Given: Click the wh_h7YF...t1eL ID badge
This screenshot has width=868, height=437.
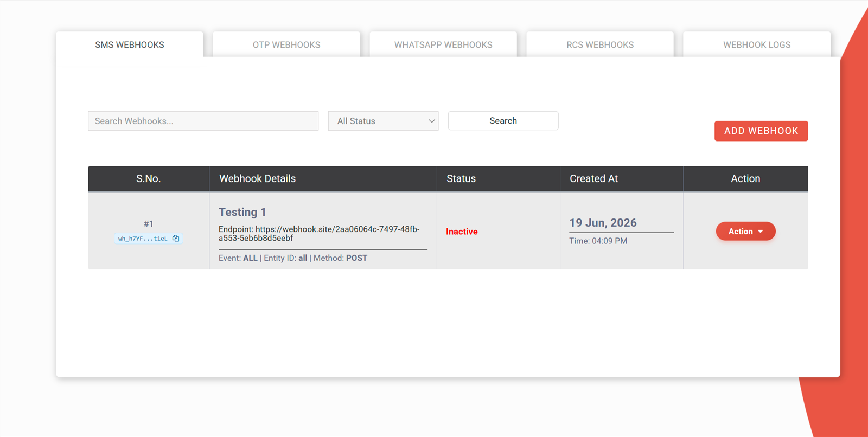Looking at the screenshot, I should 148,239.
